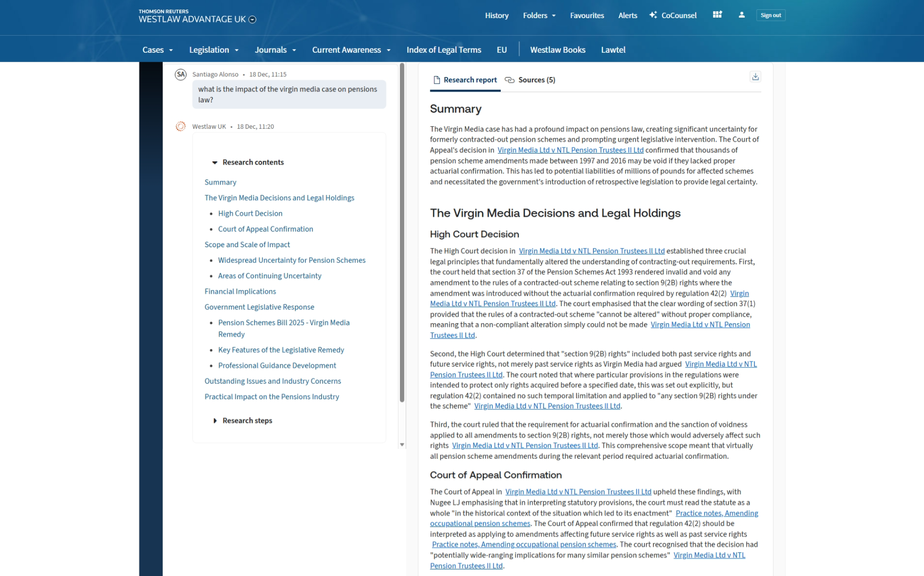The height and width of the screenshot is (576, 924).
Task: Open Areas of Continuing Uncertainty link
Action: pos(270,276)
